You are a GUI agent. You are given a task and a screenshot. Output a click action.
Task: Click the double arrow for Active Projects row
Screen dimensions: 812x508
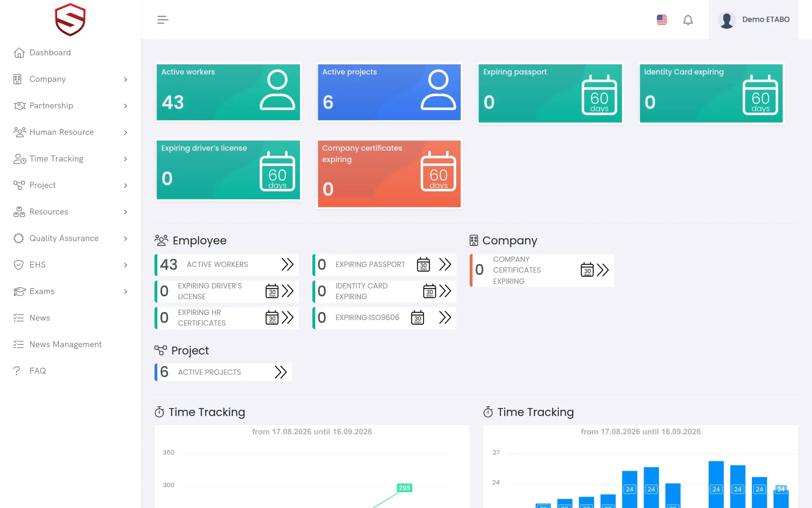tap(281, 372)
